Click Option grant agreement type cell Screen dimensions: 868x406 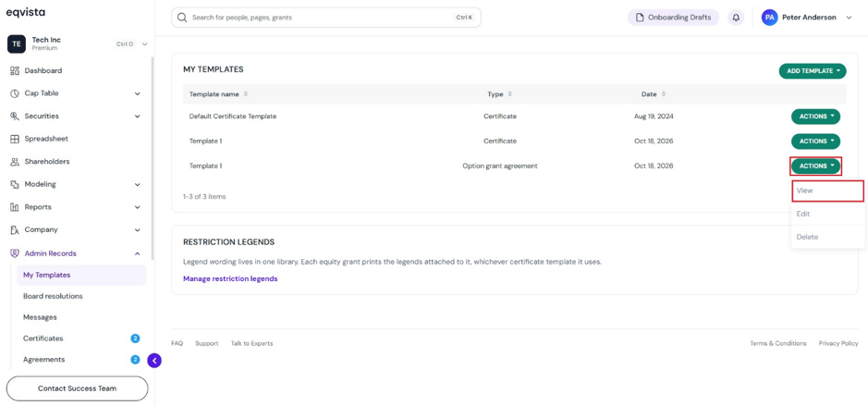coord(500,166)
